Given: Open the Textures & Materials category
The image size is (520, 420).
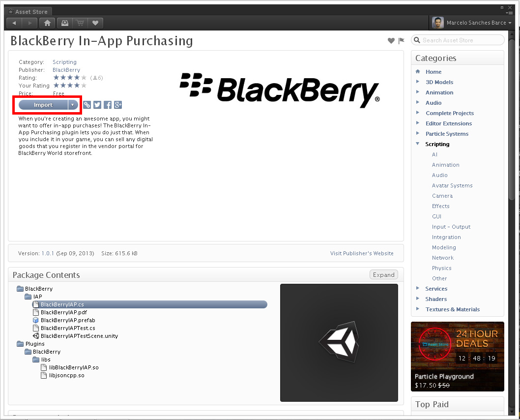Looking at the screenshot, I should click(453, 309).
